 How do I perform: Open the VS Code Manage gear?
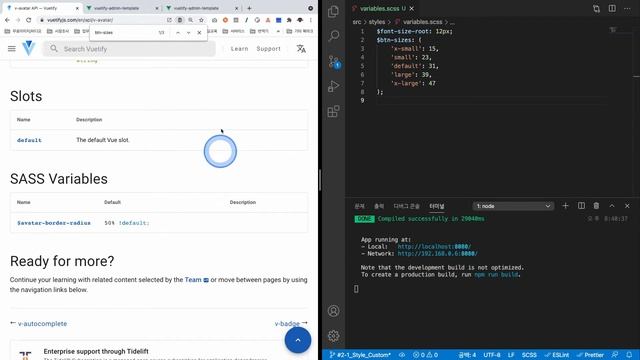[333, 336]
